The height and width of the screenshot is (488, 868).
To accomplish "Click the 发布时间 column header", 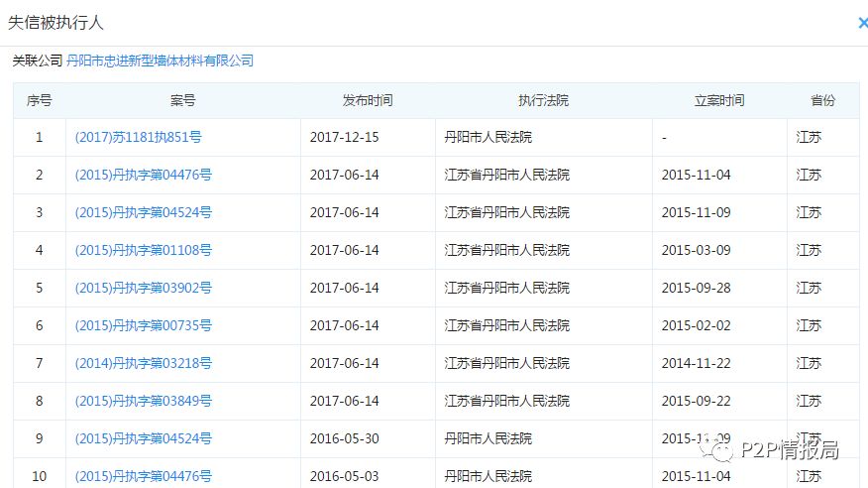I will (368, 100).
